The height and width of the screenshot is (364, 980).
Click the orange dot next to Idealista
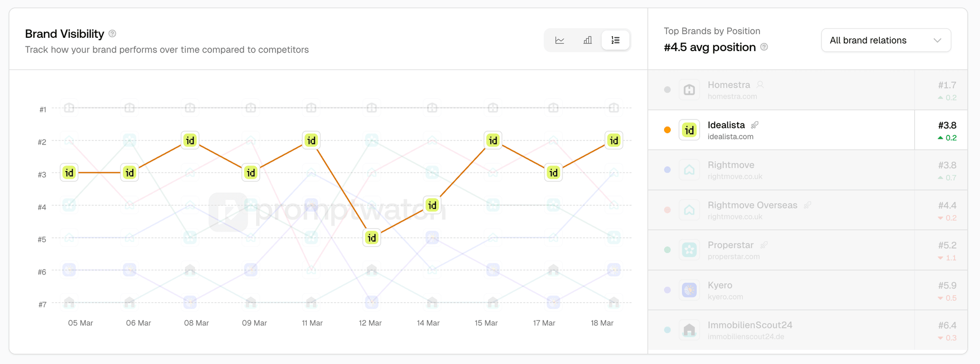click(x=667, y=130)
